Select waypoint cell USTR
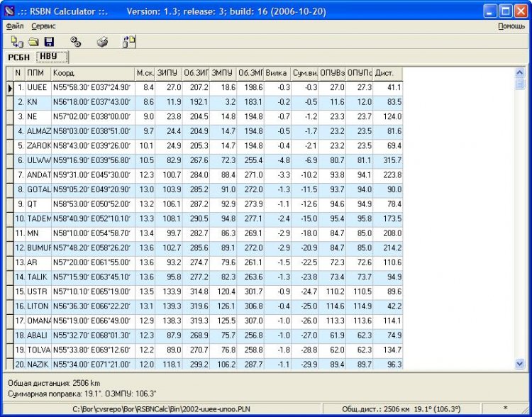The image size is (532, 417). pos(38,292)
